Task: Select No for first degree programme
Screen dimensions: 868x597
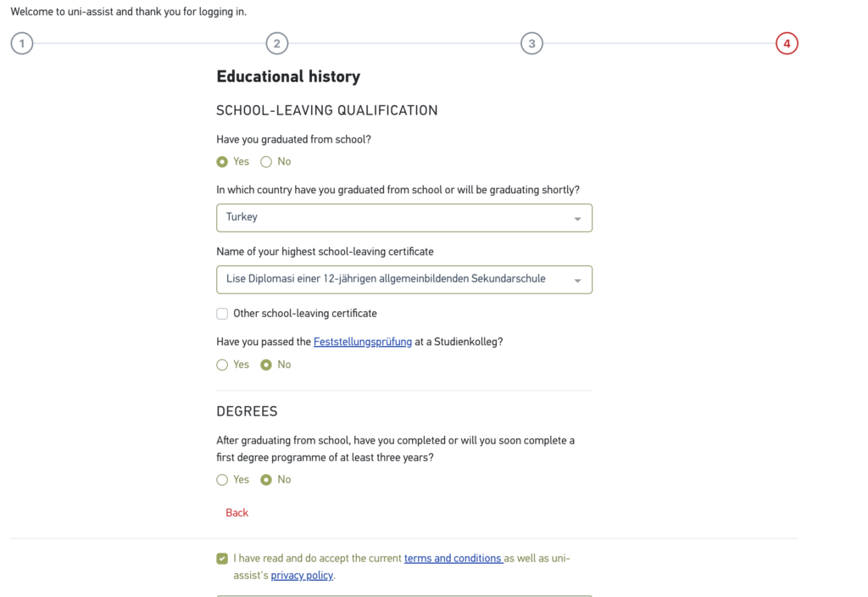Action: pyautogui.click(x=266, y=480)
